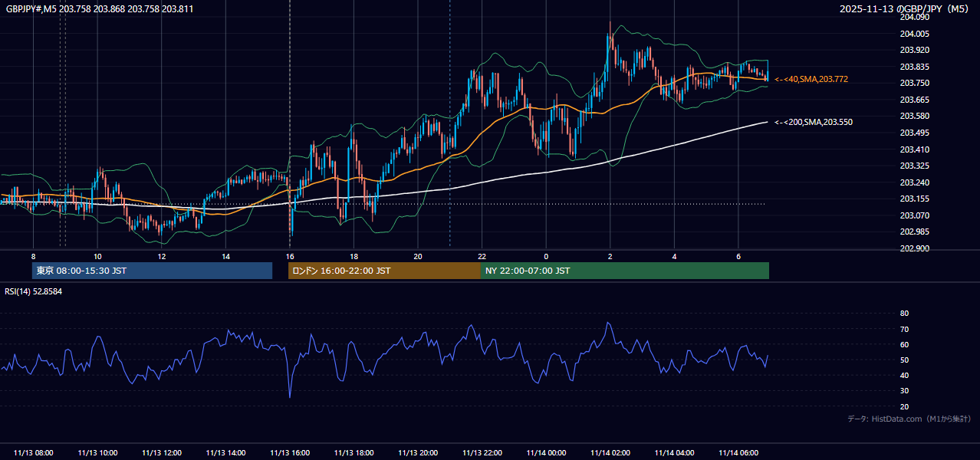The width and height of the screenshot is (980, 460).
Task: Click the 11/13 22:00 date label
Action: coord(482,453)
